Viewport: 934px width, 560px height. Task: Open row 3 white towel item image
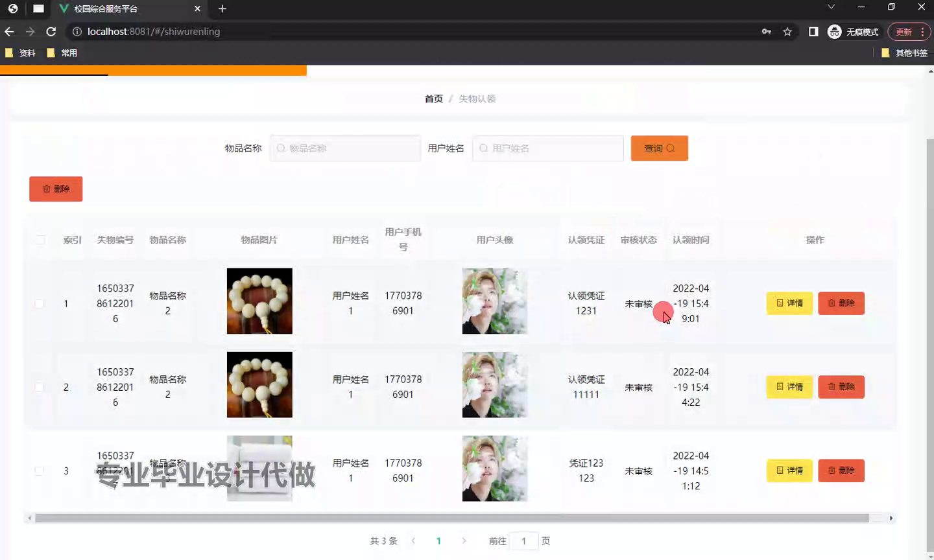(x=259, y=468)
